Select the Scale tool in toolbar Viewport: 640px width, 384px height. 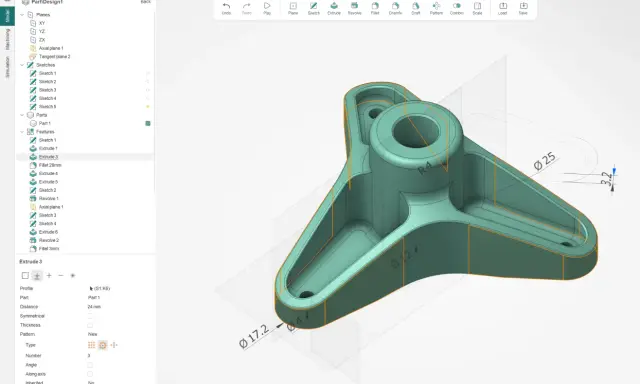[477, 8]
